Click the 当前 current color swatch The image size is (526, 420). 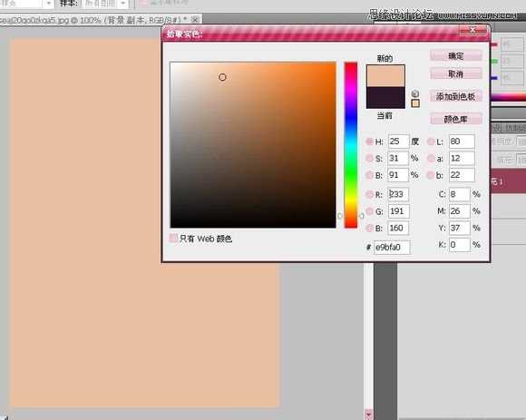(385, 98)
